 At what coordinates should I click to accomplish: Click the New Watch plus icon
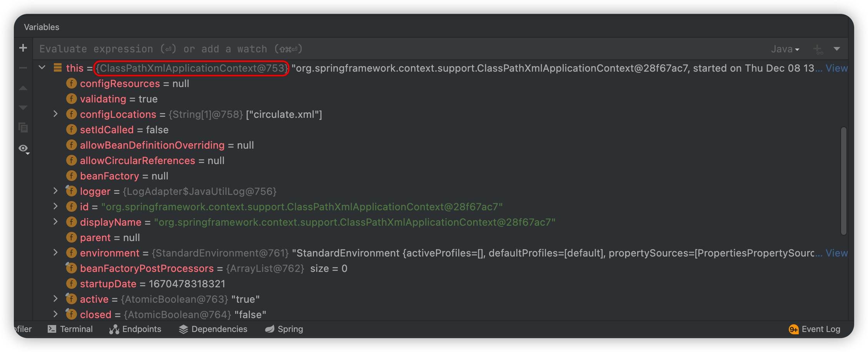tap(23, 48)
